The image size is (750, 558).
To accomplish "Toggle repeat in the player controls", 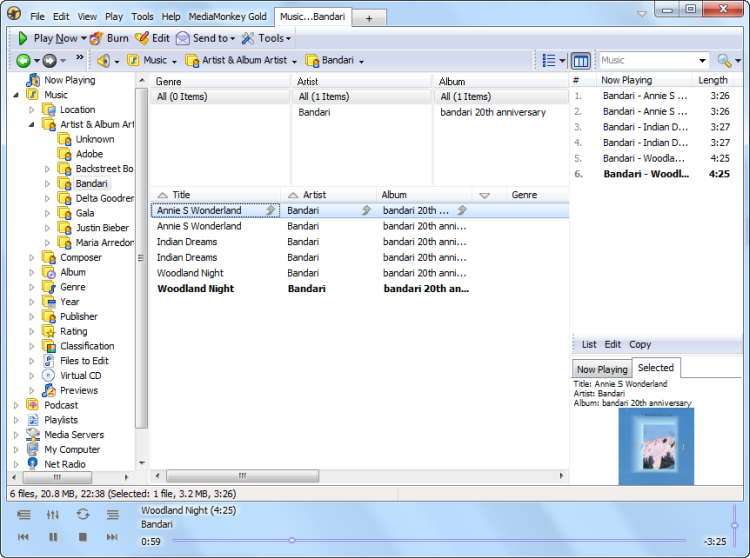I will [x=83, y=514].
